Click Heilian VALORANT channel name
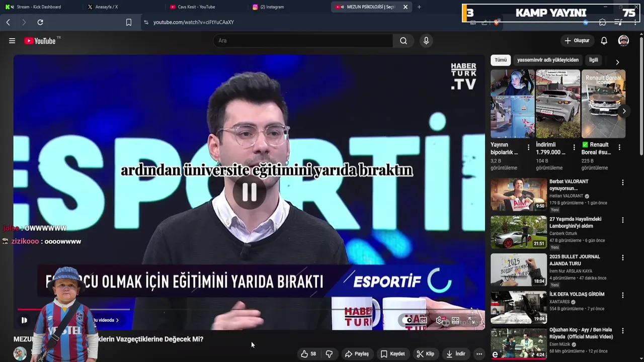The height and width of the screenshot is (362, 644). pyautogui.click(x=566, y=196)
